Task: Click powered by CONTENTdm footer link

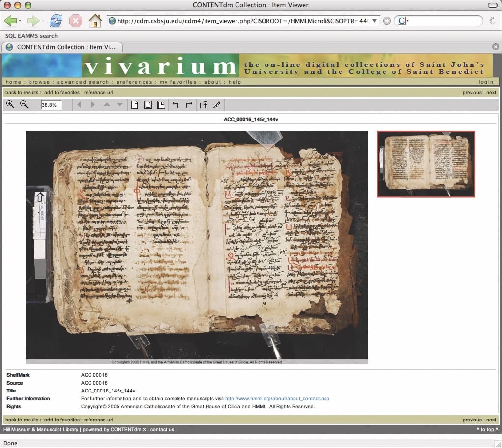Action: coord(114,429)
